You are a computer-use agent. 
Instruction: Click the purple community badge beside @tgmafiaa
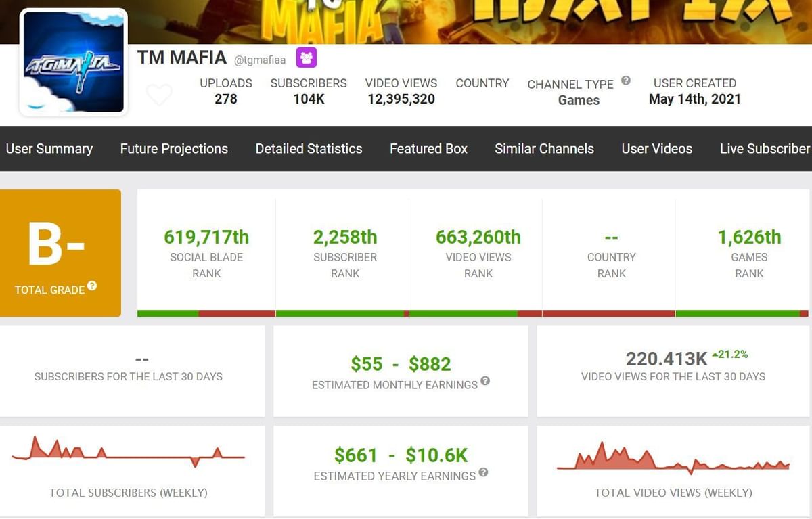click(307, 59)
